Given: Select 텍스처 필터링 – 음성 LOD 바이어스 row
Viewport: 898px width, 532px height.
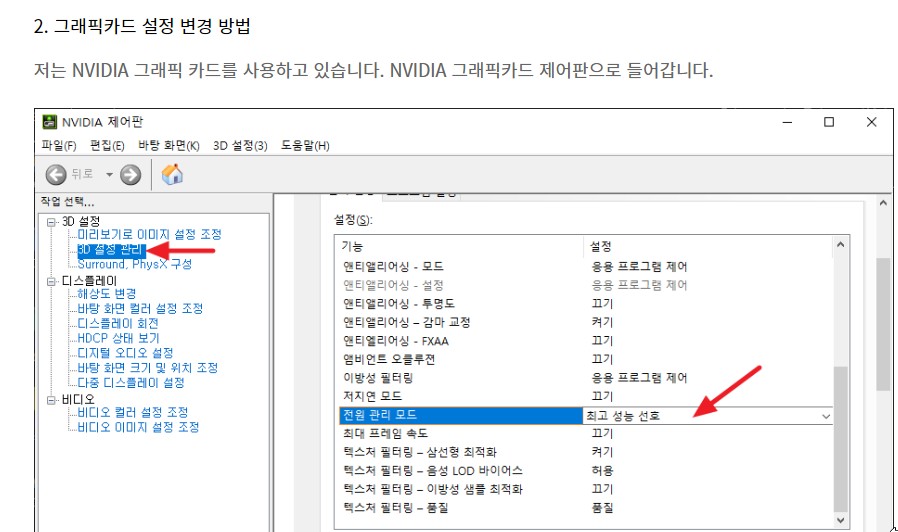Looking at the screenshot, I should (585, 471).
